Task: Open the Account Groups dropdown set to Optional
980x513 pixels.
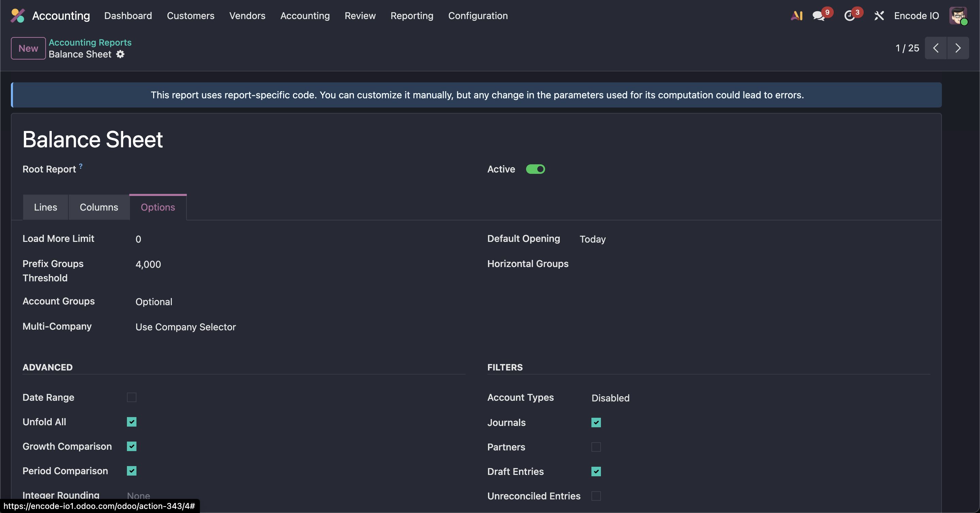Action: coord(154,302)
